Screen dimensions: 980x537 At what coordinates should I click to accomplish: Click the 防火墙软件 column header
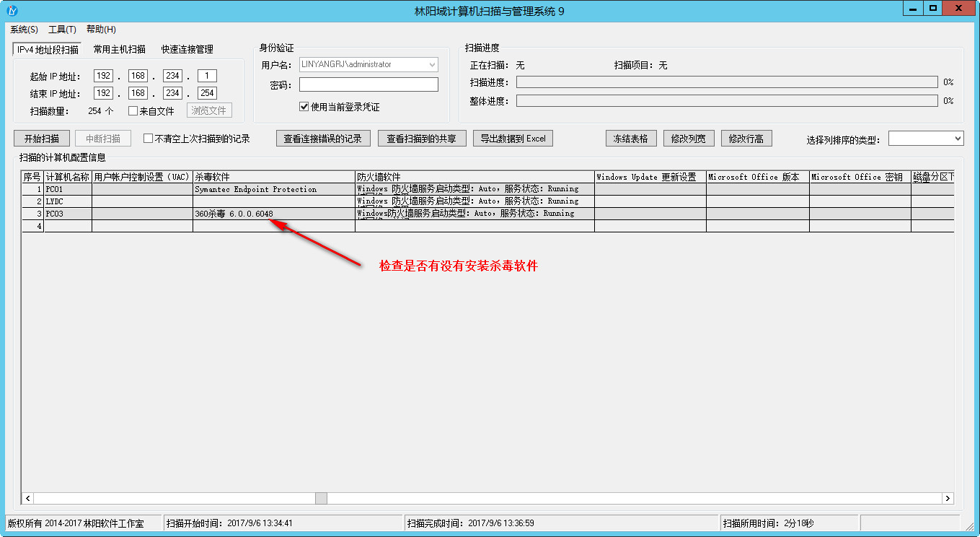[x=474, y=177]
